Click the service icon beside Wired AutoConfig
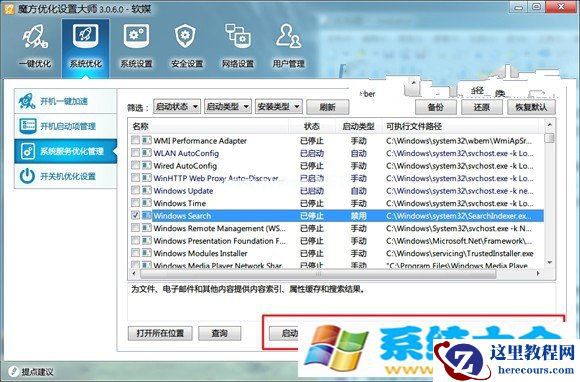This screenshot has height=382, width=580. point(146,165)
